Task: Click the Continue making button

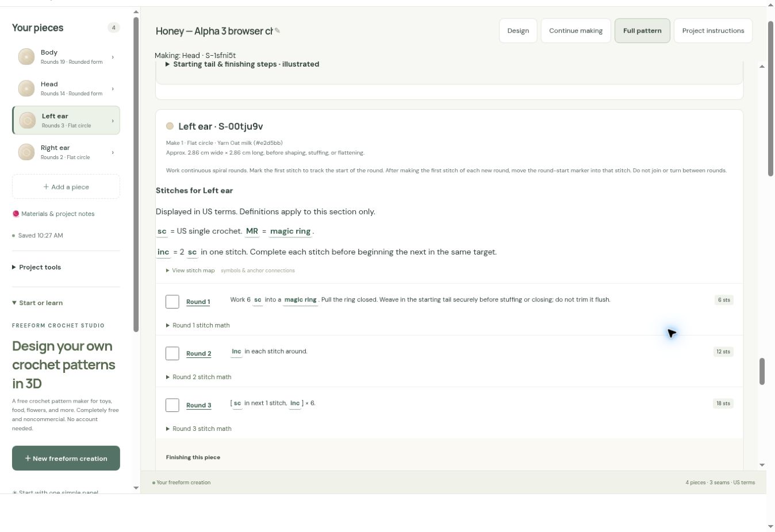Action: pyautogui.click(x=576, y=30)
